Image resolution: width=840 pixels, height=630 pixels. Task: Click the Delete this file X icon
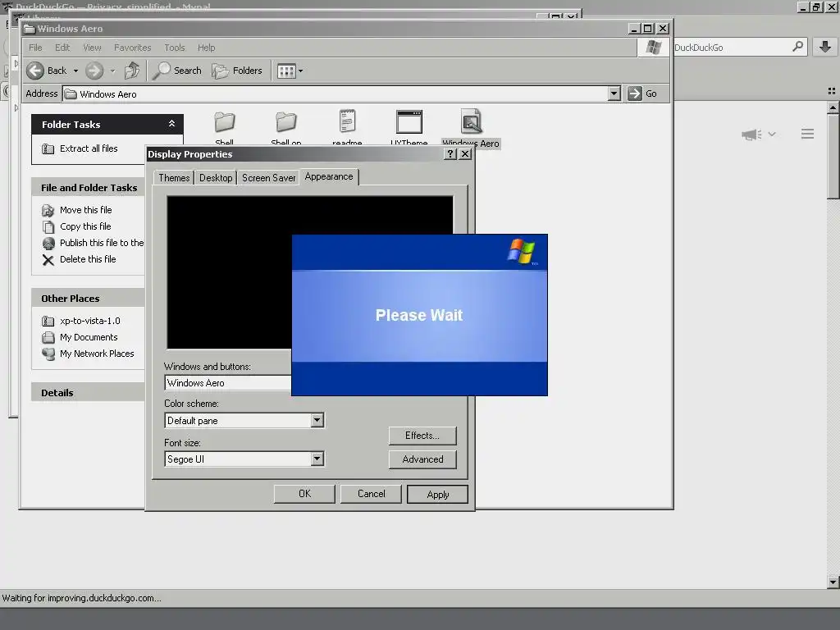[48, 260]
